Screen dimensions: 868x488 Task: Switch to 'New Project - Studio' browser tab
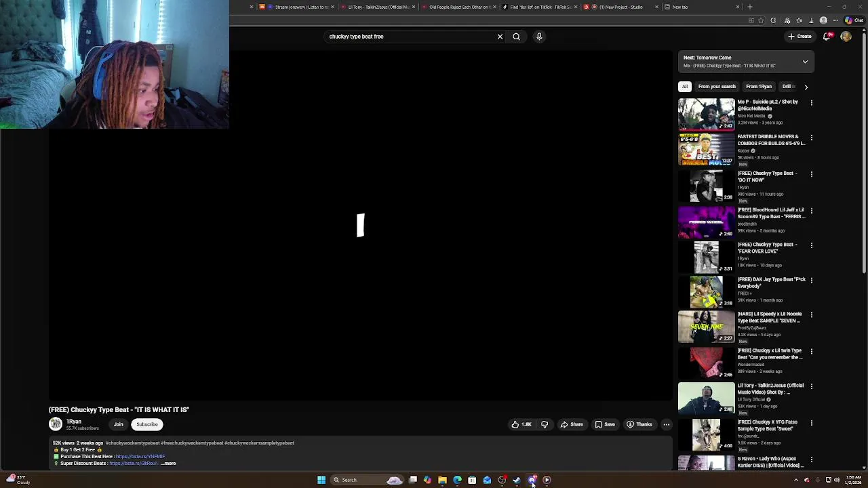click(x=620, y=7)
